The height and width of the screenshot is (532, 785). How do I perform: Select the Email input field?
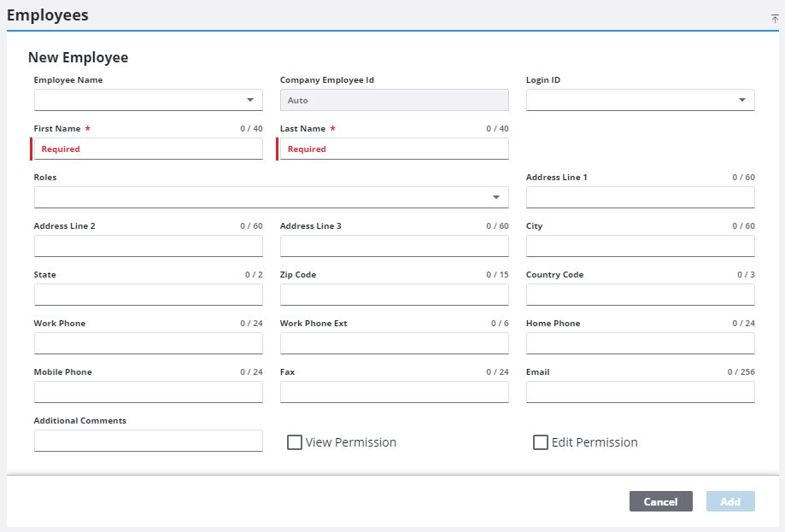[x=640, y=392]
